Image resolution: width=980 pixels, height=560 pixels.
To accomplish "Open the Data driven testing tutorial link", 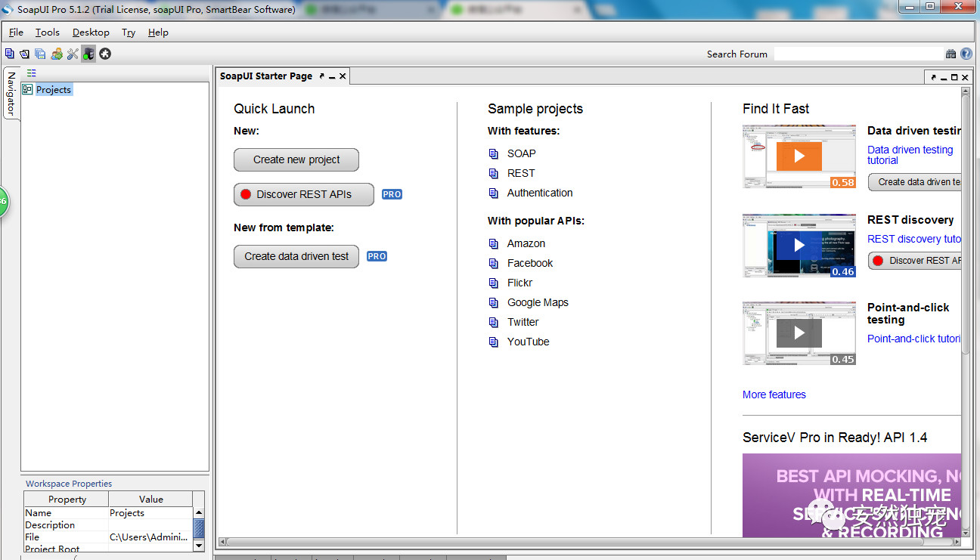I will coord(910,155).
